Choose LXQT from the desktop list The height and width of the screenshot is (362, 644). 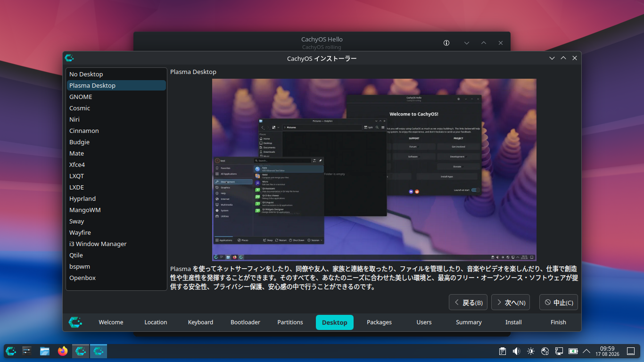click(x=116, y=176)
